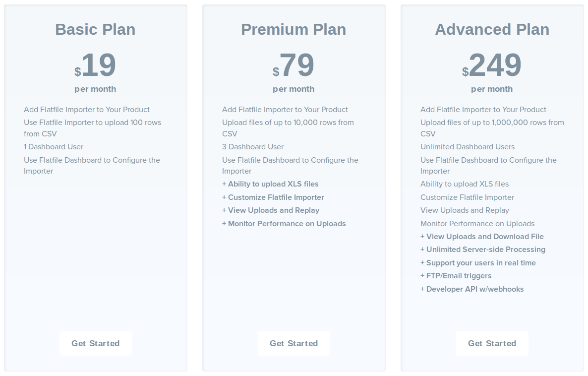Select the Premium Plan heading

coord(294,29)
